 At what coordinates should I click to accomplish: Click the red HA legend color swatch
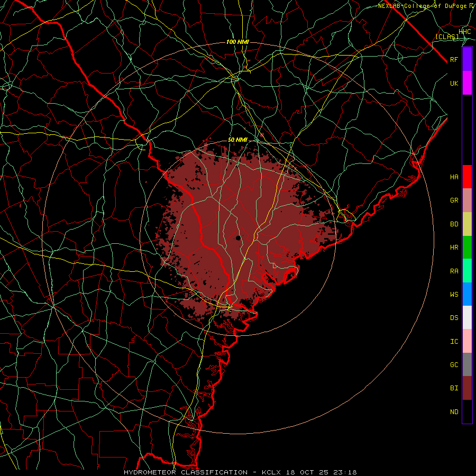click(467, 177)
